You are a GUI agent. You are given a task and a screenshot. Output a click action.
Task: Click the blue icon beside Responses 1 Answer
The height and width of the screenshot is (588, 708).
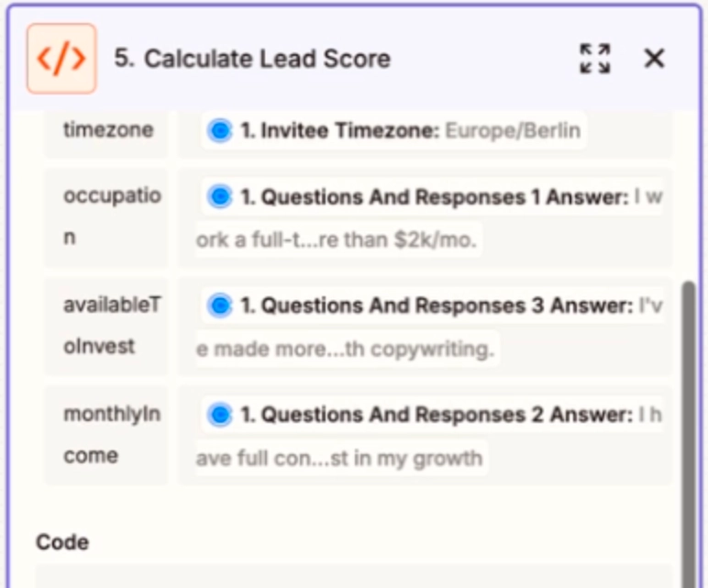(219, 197)
